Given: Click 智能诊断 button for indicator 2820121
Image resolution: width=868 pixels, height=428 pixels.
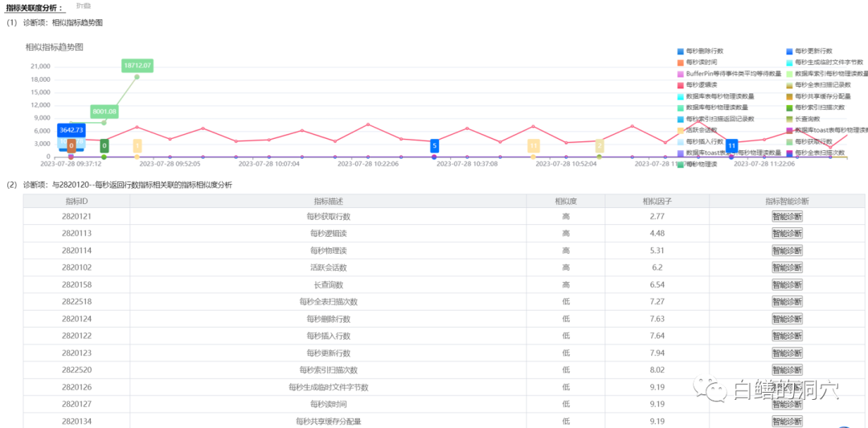Looking at the screenshot, I should [x=787, y=216].
